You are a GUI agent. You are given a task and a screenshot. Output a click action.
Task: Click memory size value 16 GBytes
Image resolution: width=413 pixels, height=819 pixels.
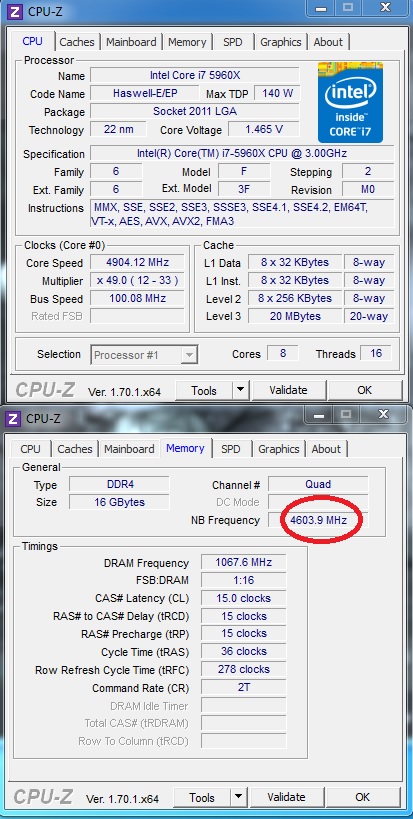[x=120, y=502]
